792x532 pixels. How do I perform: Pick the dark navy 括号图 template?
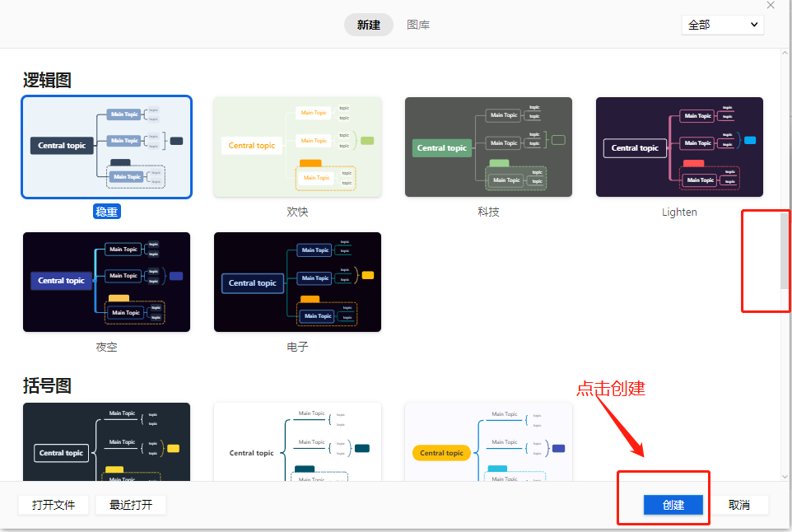(x=107, y=442)
